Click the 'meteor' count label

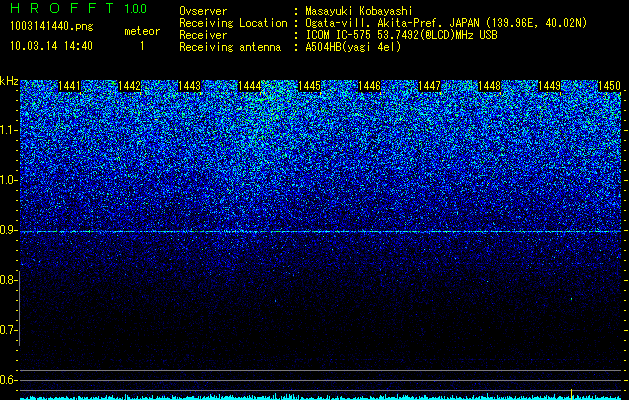click(x=142, y=31)
